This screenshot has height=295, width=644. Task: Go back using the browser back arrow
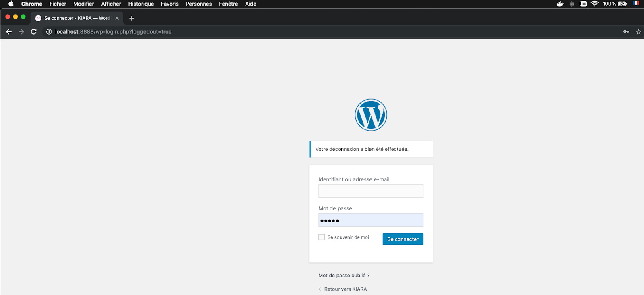tap(9, 32)
